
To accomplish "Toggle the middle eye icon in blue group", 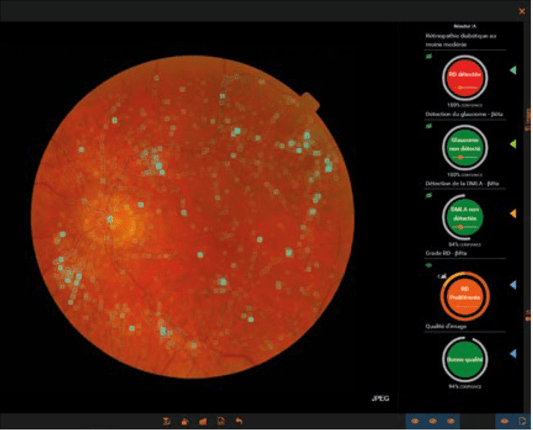I will (433, 421).
